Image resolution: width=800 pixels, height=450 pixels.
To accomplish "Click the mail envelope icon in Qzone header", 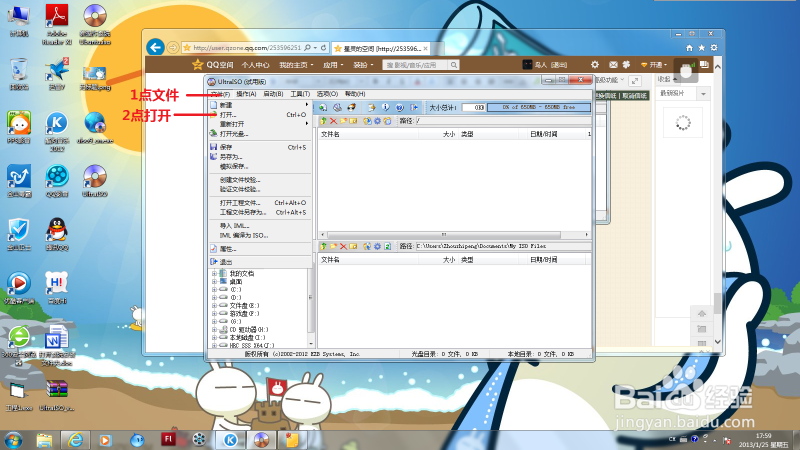I will pos(613,65).
